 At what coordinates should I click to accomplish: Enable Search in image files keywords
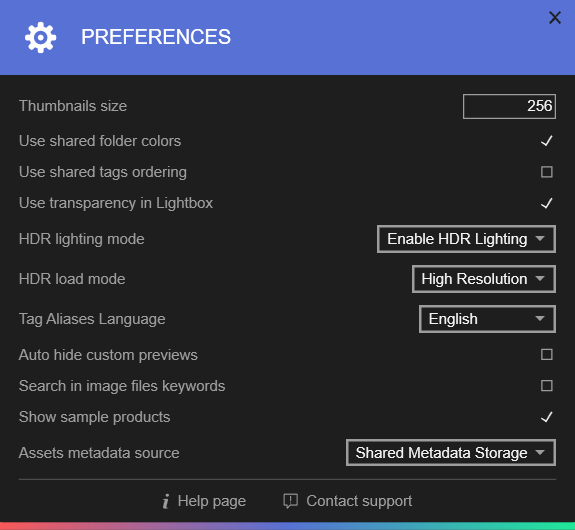[546, 385]
